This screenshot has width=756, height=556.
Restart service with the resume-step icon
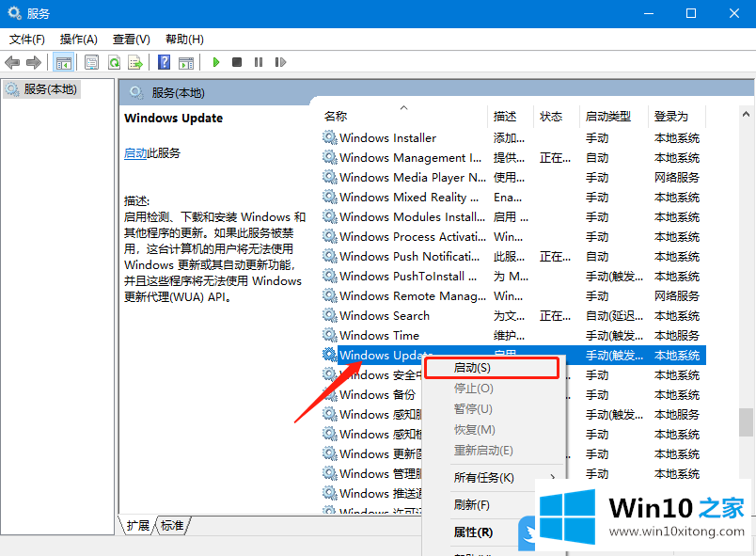click(280, 62)
